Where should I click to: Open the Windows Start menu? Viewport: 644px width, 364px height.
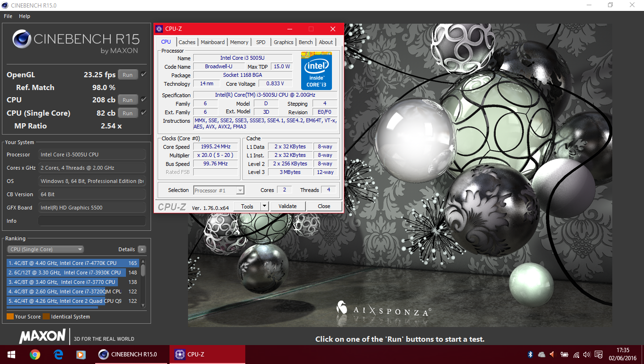pos(11,354)
